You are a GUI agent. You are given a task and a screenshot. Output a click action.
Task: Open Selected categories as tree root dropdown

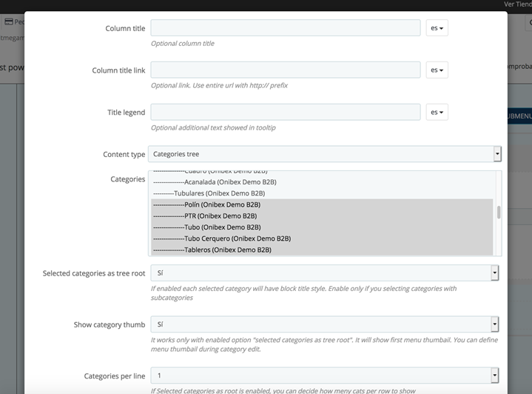pos(326,273)
